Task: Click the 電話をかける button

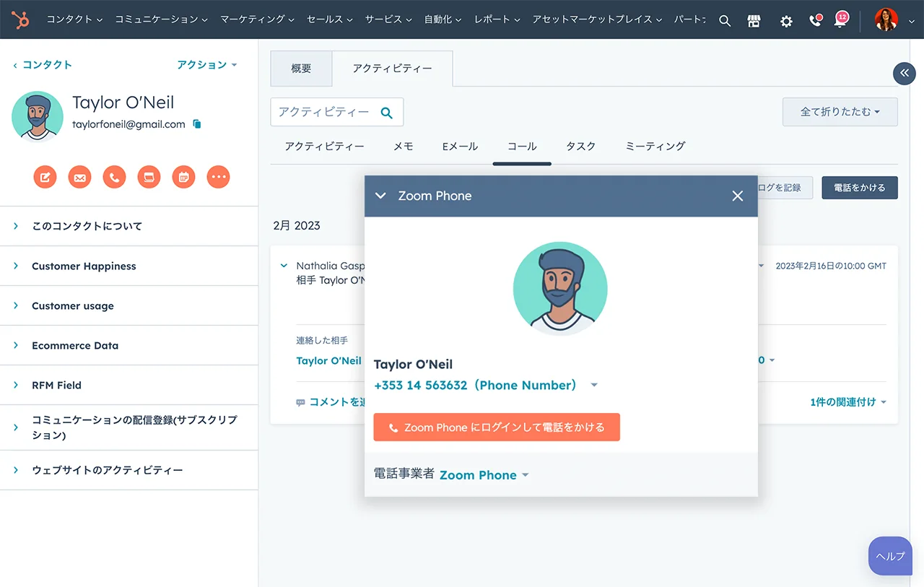Action: 860,188
